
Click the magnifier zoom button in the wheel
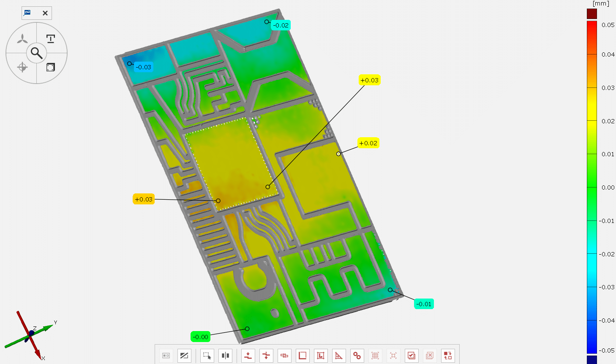[37, 53]
